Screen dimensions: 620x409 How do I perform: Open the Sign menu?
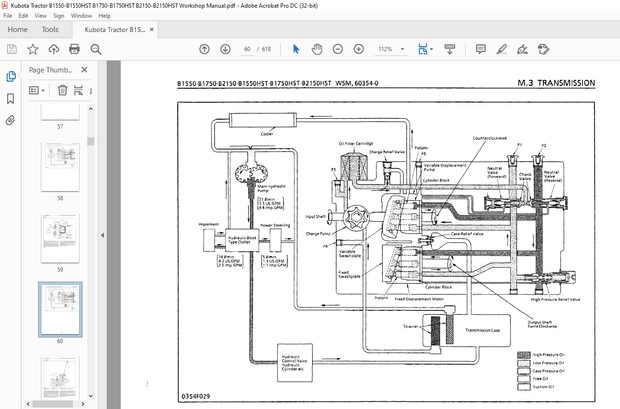(x=59, y=16)
